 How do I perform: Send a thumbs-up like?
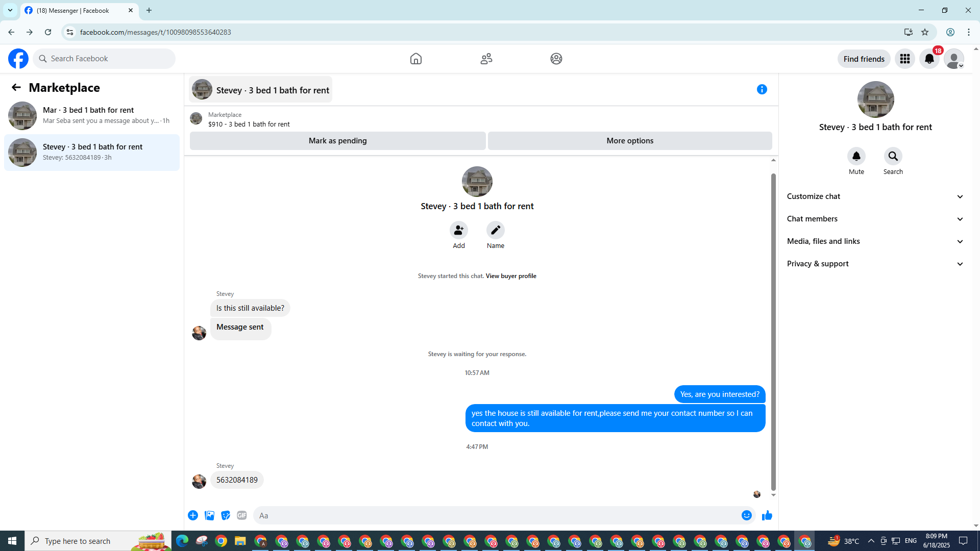point(767,515)
